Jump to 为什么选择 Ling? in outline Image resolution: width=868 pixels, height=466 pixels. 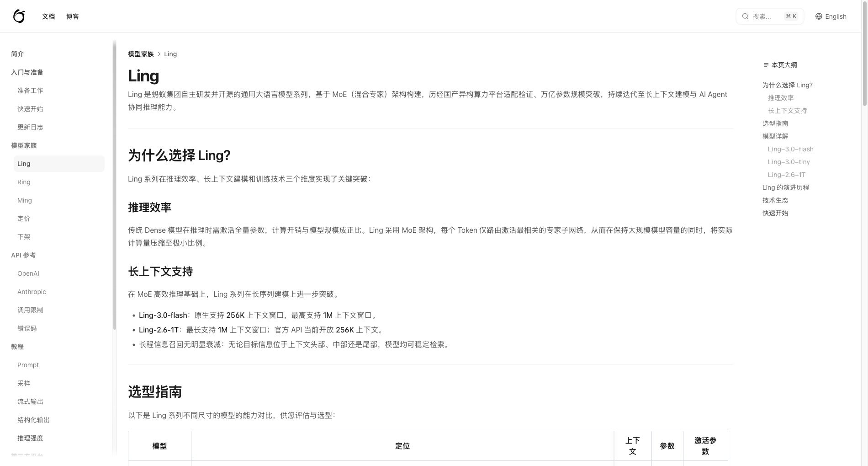pyautogui.click(x=788, y=85)
